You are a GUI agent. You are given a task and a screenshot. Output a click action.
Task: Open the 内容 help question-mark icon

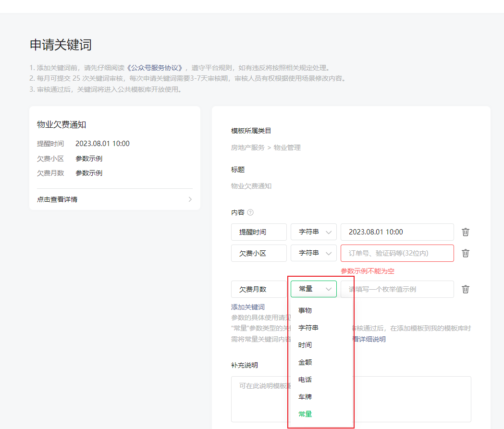pos(250,212)
